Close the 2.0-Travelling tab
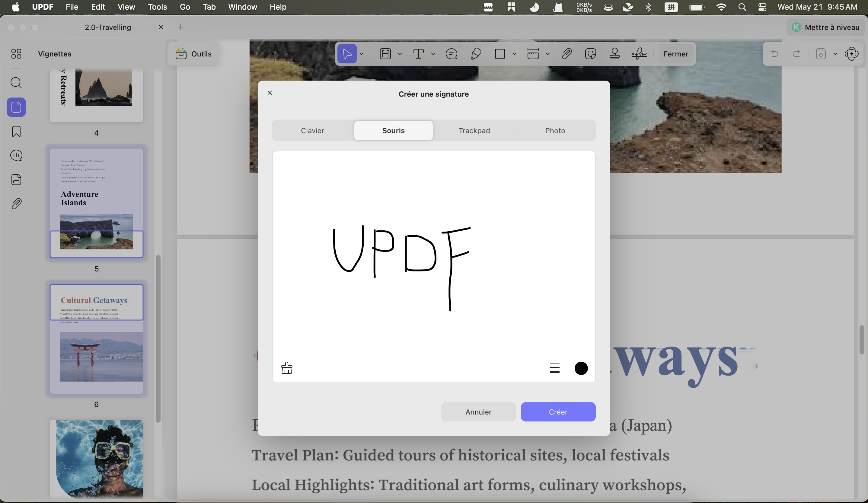Image resolution: width=868 pixels, height=503 pixels. [x=161, y=27]
